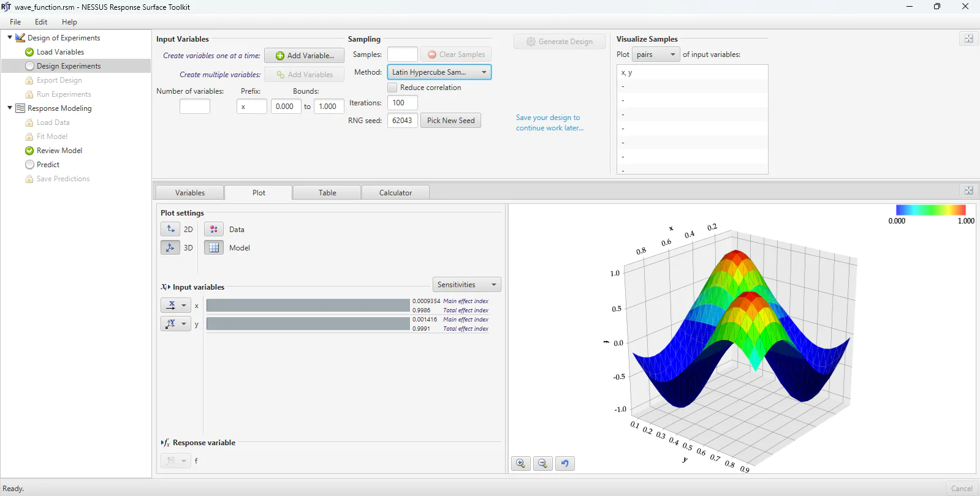Click the Fit Model lock icon
The height and width of the screenshot is (496, 980).
(29, 137)
